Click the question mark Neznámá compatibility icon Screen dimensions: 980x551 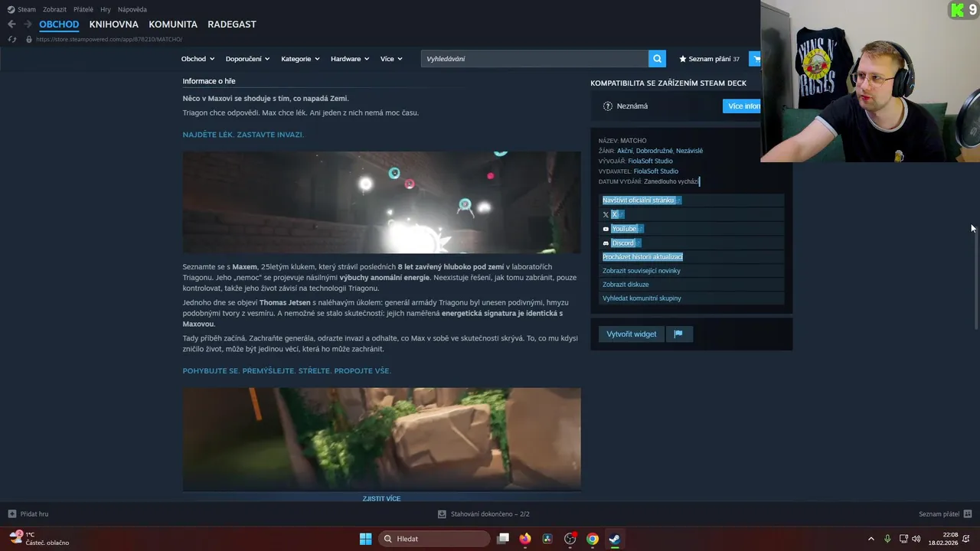608,106
